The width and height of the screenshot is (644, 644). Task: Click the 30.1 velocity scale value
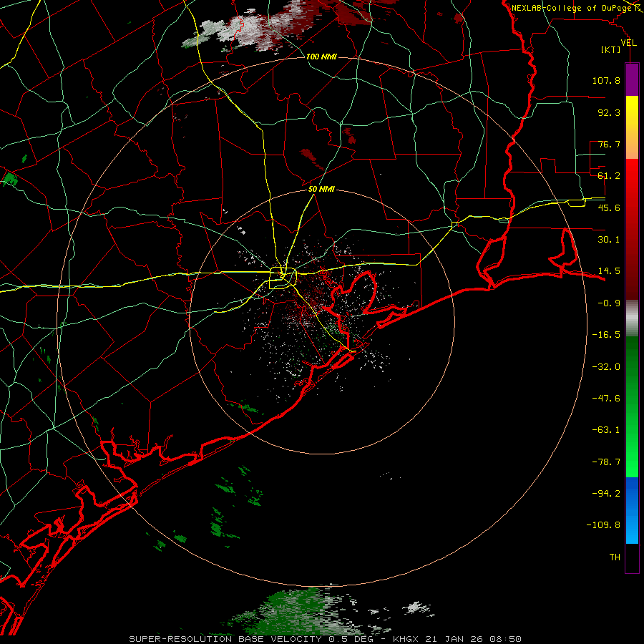coord(609,240)
